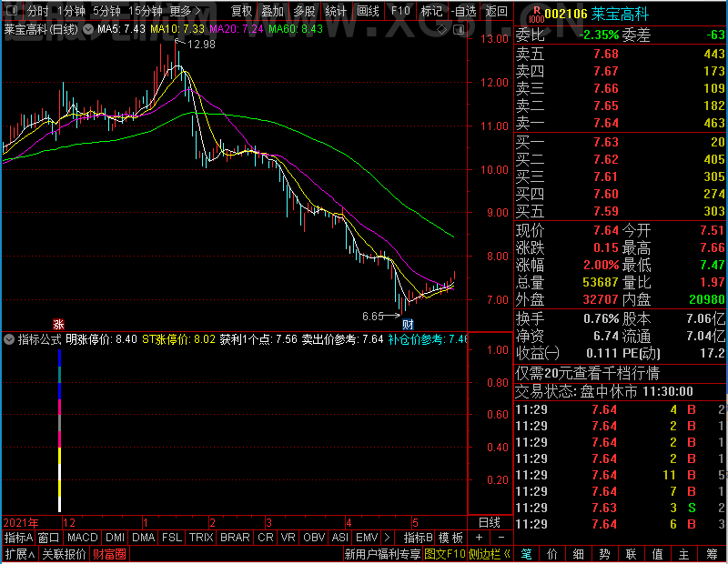Switch indicator to ASI
728x564 pixels.
339,538
